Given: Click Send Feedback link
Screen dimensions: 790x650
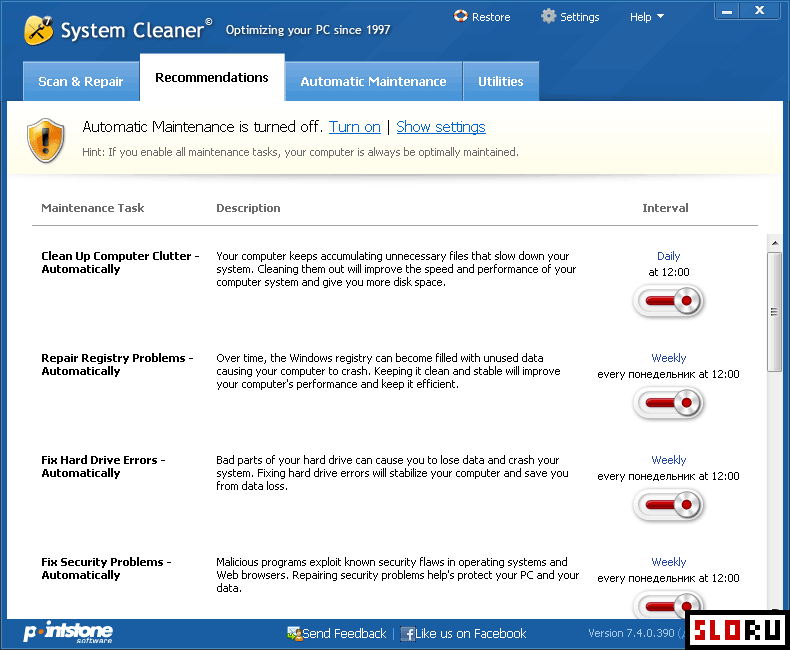Looking at the screenshot, I should 344,633.
